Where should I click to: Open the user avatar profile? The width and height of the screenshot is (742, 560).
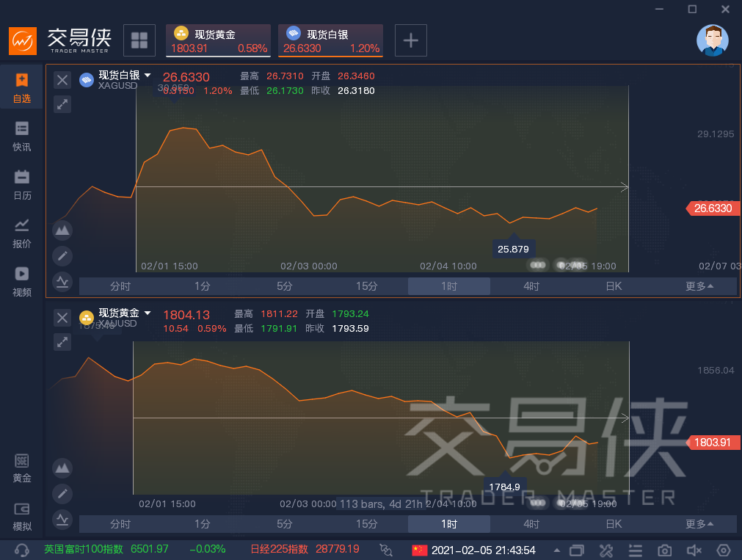(712, 40)
